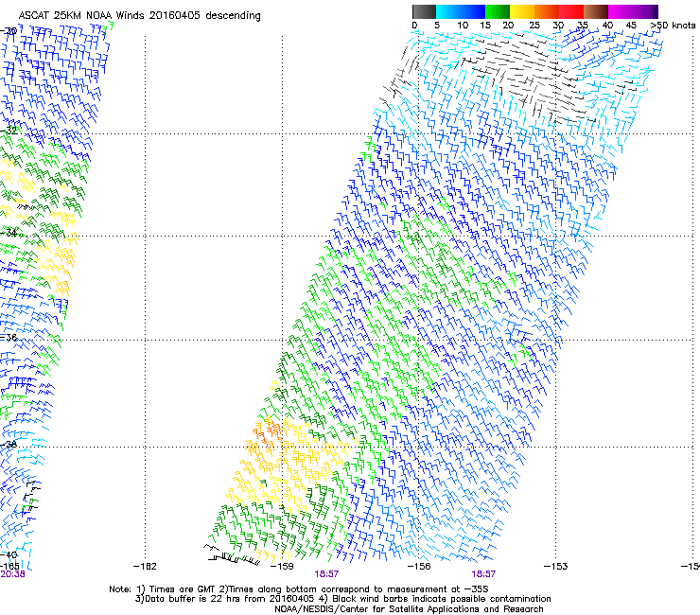Select the brown 35-40 knots color segment
Screen dimensions: 700x615
596,11
